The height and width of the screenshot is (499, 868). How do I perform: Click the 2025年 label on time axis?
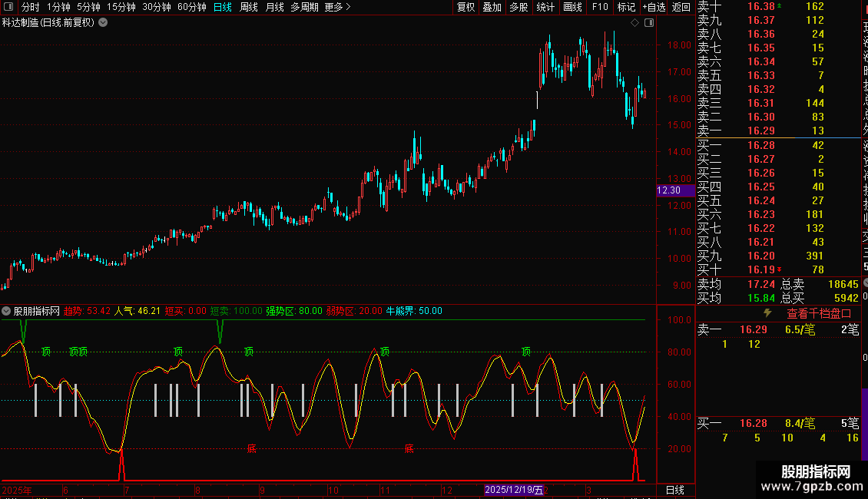17,490
